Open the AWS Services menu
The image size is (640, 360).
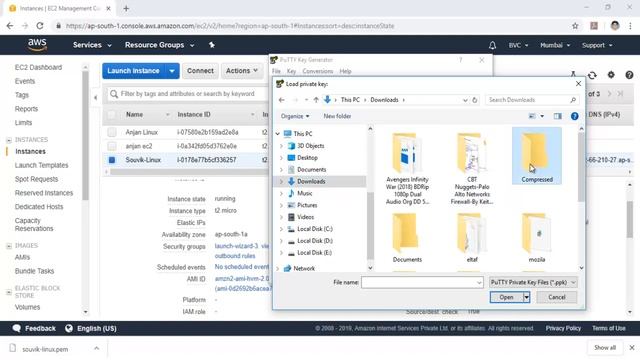[x=92, y=45]
